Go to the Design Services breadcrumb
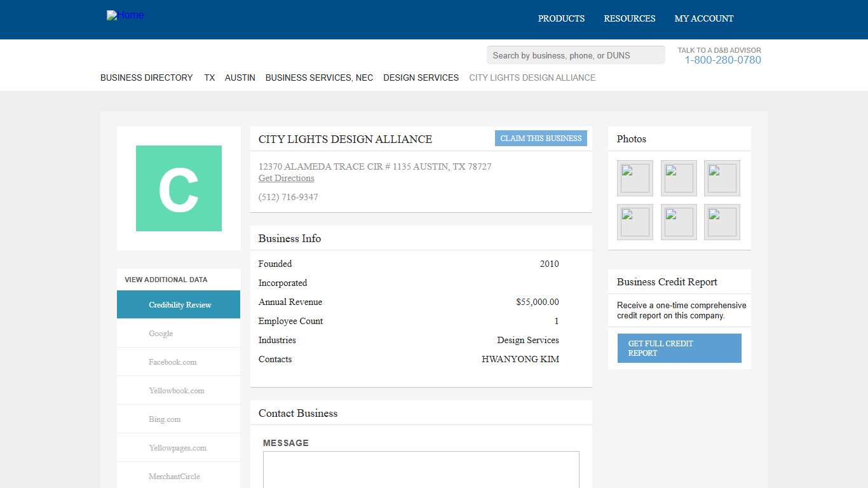 coord(421,78)
